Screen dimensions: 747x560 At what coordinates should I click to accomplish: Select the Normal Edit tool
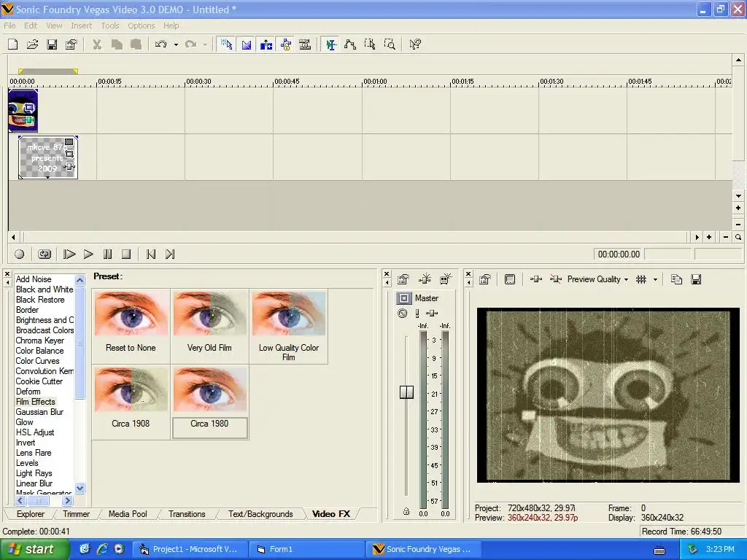330,44
